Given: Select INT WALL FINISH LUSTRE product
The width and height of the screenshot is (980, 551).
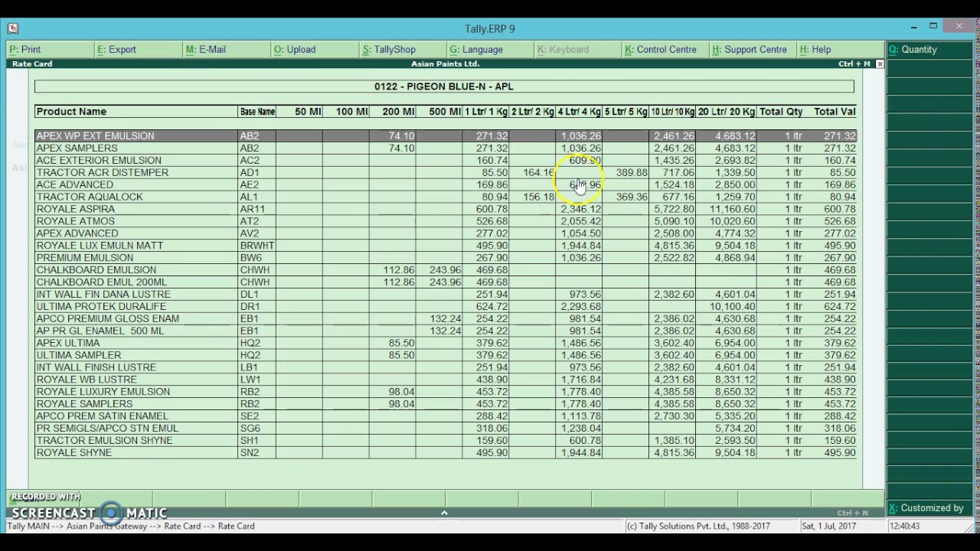Looking at the screenshot, I should [x=96, y=367].
